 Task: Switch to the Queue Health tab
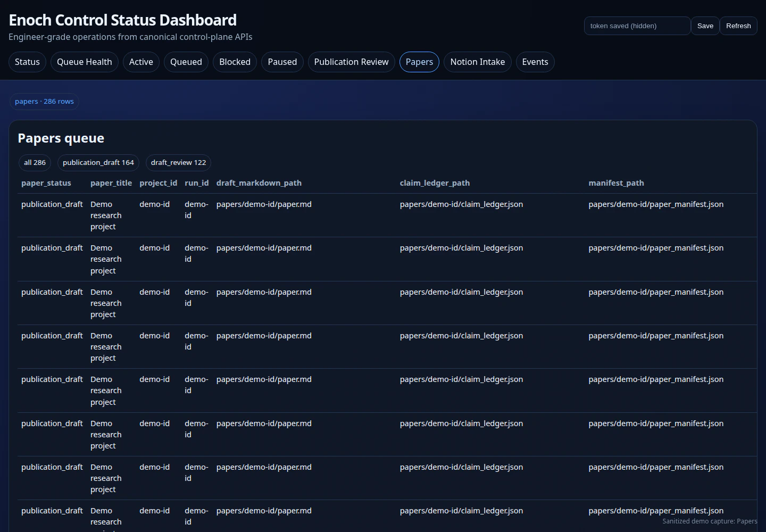[84, 62]
